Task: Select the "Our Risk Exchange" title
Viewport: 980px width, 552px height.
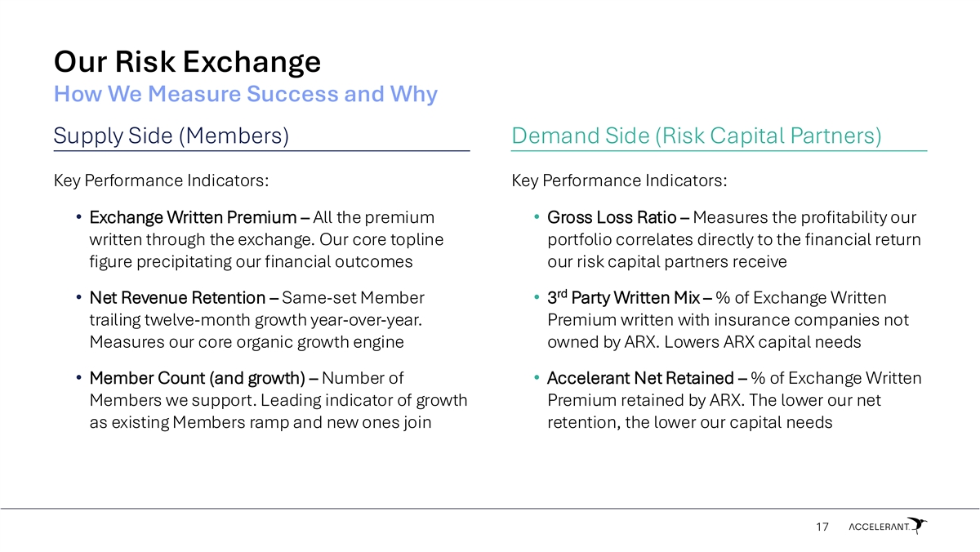Action: pyautogui.click(x=186, y=60)
